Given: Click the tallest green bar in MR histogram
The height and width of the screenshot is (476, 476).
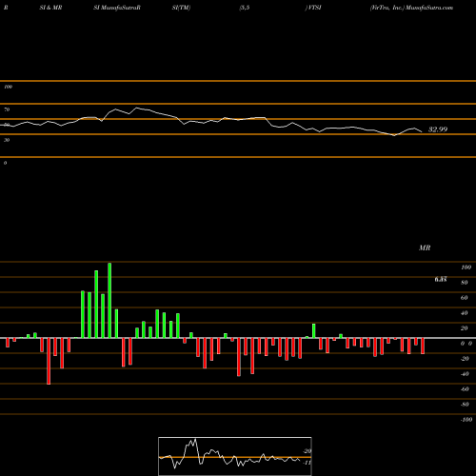Looking at the screenshot, I should click(109, 301).
